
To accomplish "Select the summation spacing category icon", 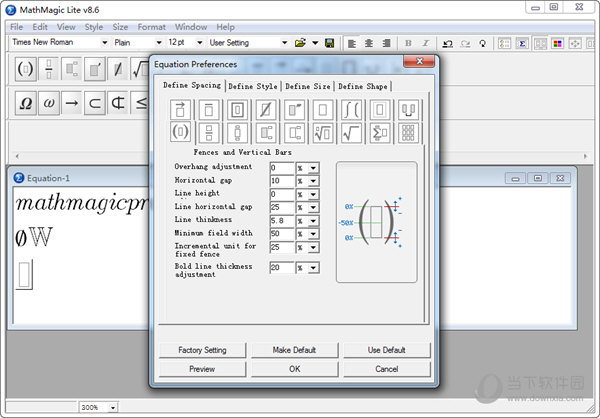I will pyautogui.click(x=380, y=133).
